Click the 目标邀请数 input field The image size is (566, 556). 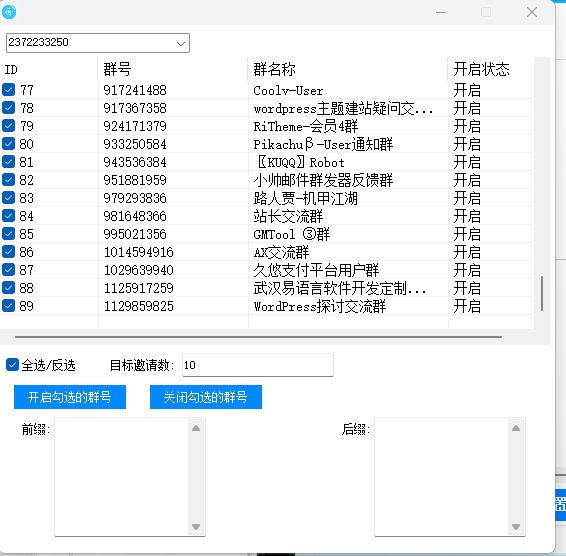point(258,365)
